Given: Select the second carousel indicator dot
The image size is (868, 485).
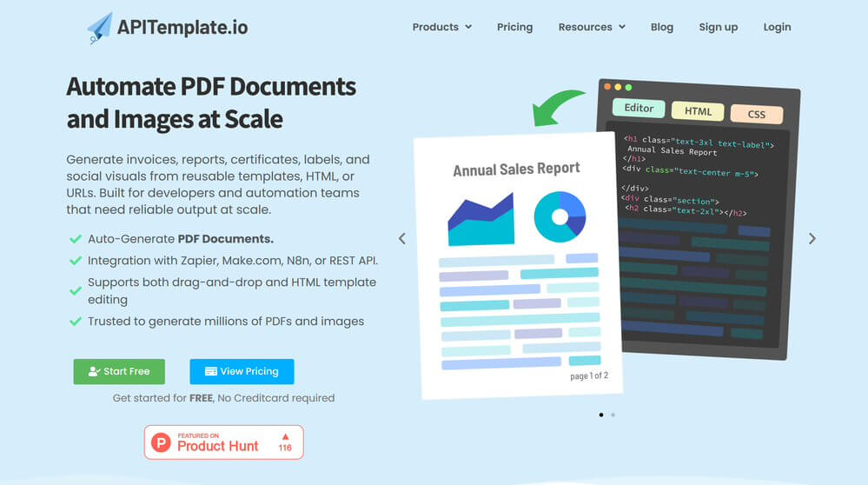Looking at the screenshot, I should pyautogui.click(x=613, y=415).
